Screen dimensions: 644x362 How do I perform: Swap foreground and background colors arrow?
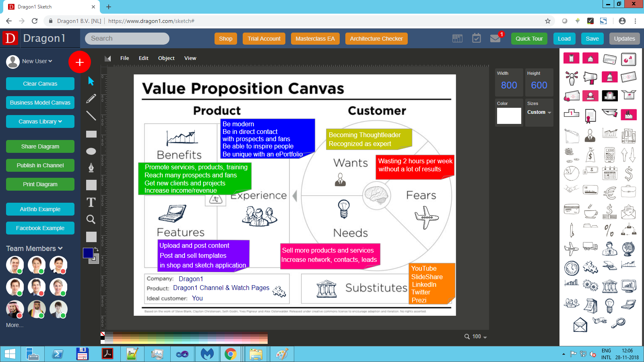96,249
